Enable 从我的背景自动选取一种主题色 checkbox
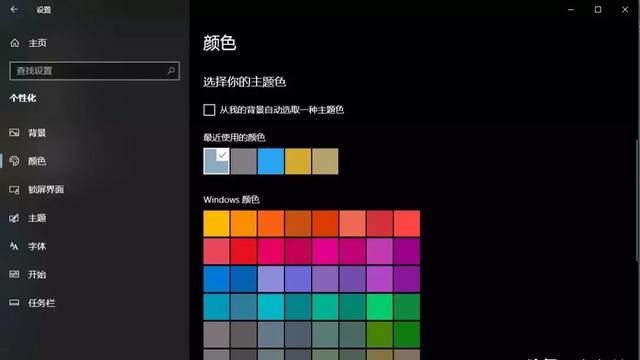The image size is (640, 360). click(209, 110)
